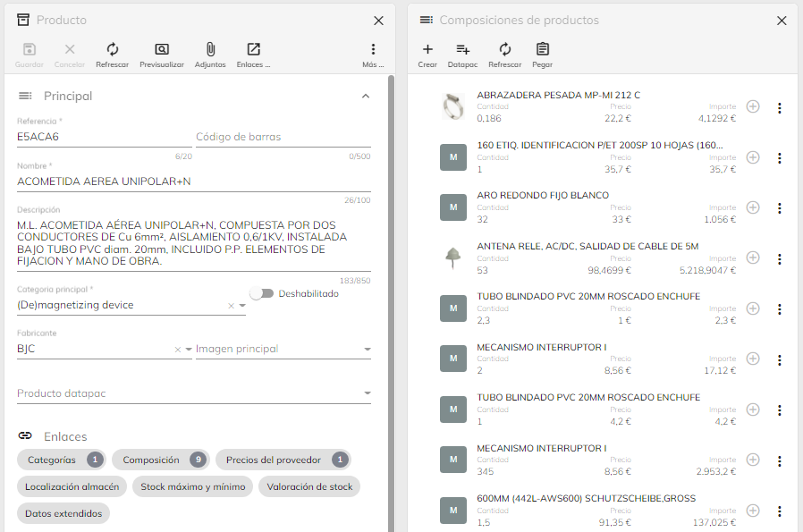Click the Refrescar icon in Producto toolbar
Image resolution: width=803 pixels, height=532 pixels.
113,50
